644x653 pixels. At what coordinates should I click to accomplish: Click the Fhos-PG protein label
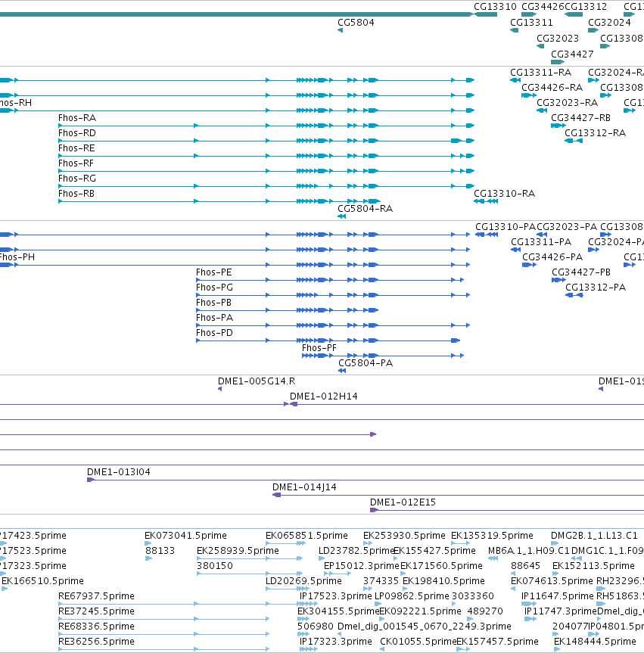click(x=214, y=288)
